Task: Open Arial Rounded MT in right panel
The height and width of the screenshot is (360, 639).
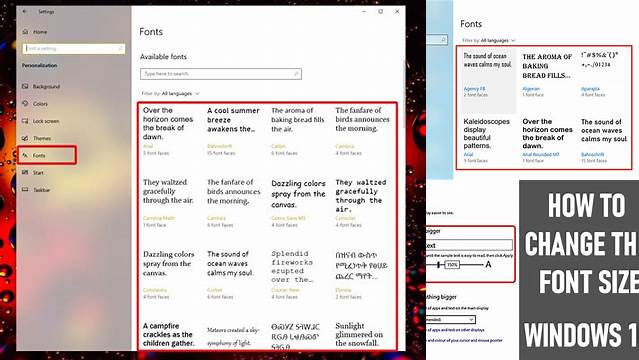Action: (x=547, y=140)
